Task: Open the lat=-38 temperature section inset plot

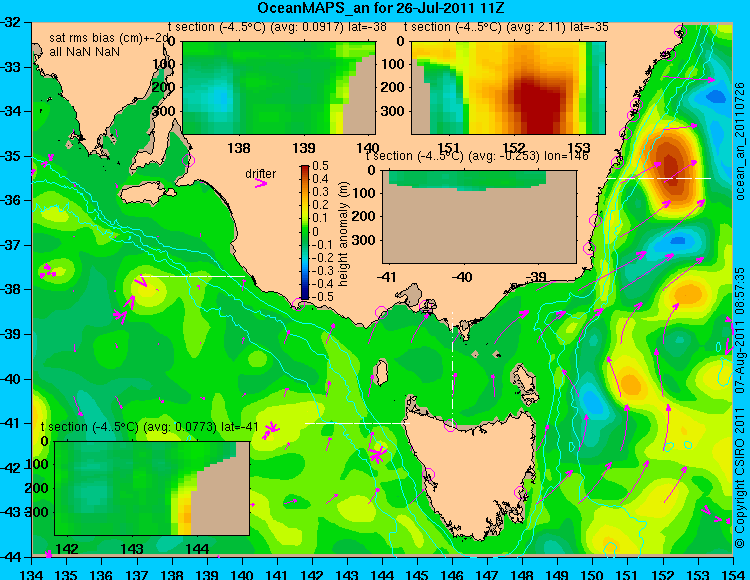Action: click(279, 88)
